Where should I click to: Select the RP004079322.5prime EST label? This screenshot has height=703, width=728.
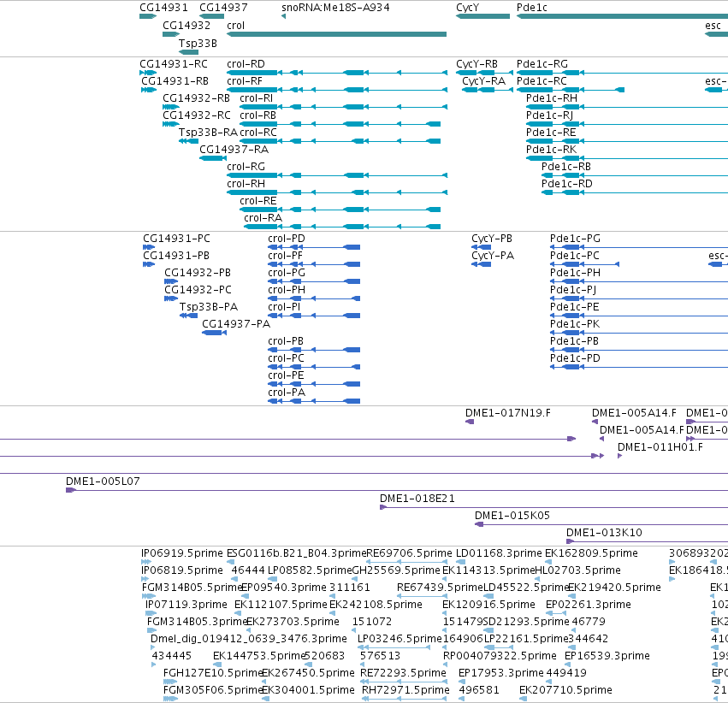(500, 656)
